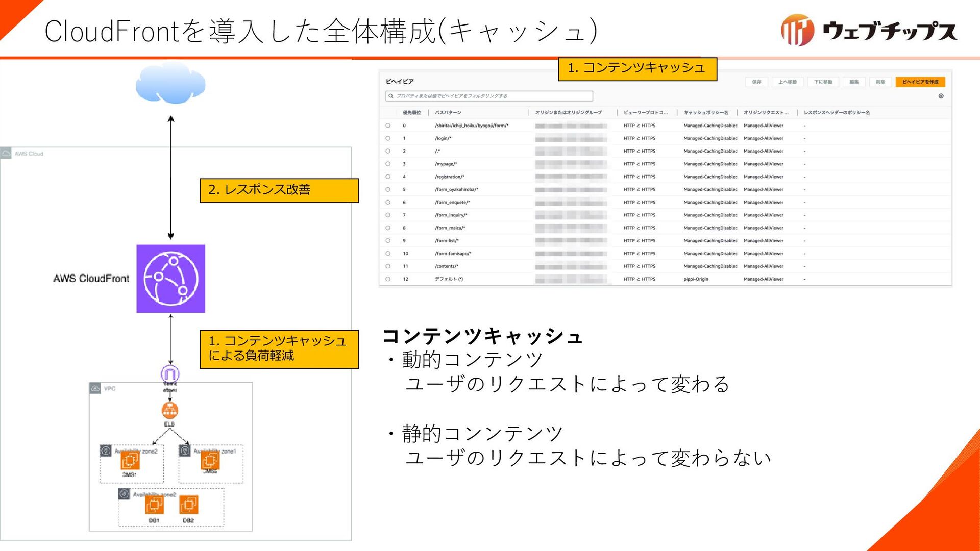Select the ELB load balancer icon

click(170, 410)
